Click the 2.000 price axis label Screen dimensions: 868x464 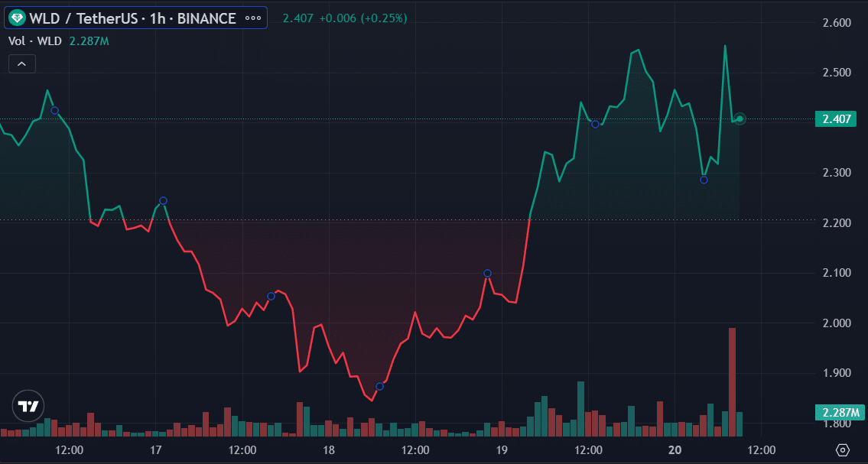point(837,323)
